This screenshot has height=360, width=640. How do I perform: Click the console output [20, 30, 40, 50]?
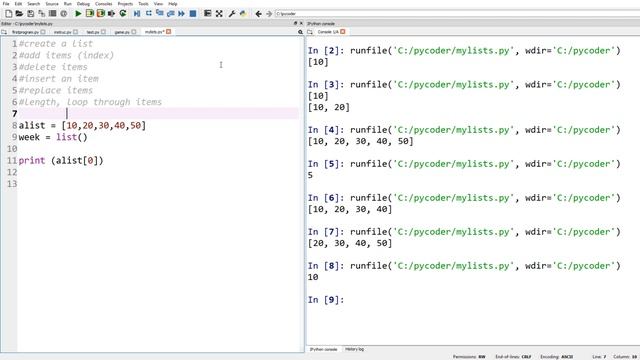pos(350,243)
